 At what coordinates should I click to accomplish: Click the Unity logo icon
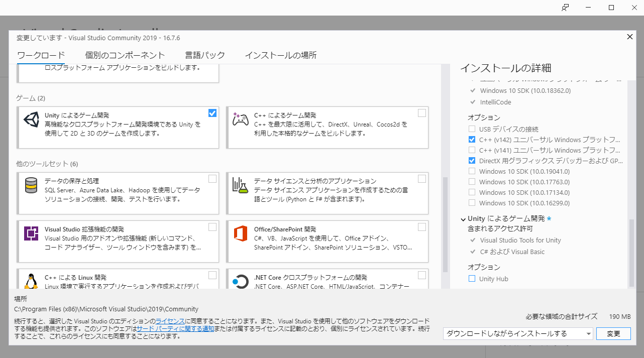point(31,120)
